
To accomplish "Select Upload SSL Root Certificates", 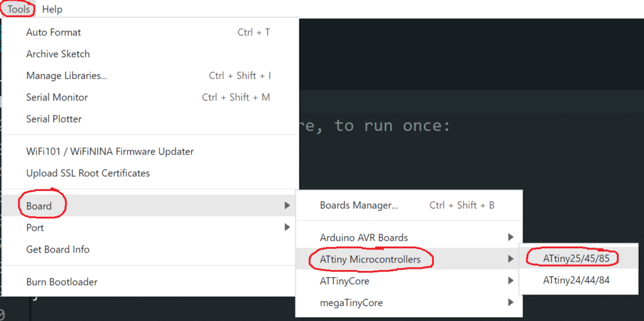I will point(88,173).
